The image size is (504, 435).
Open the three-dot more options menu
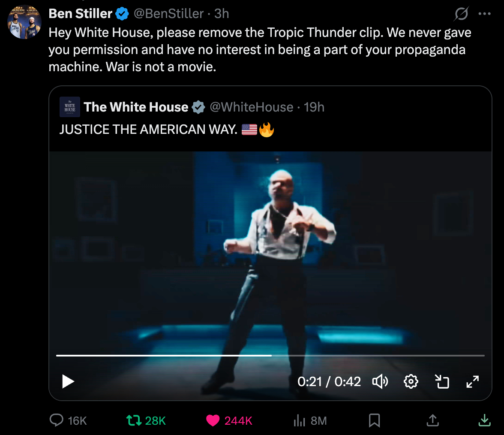coord(484,14)
